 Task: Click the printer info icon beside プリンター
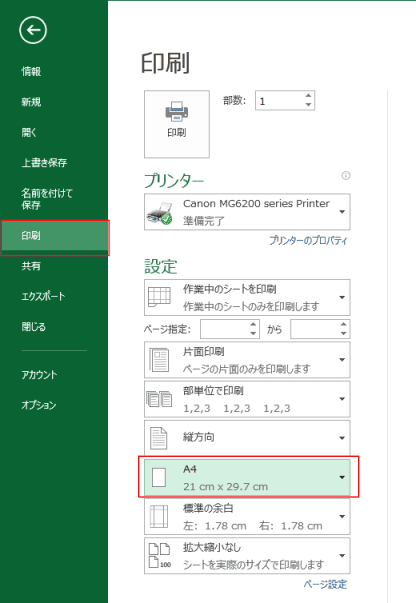pyautogui.click(x=346, y=176)
